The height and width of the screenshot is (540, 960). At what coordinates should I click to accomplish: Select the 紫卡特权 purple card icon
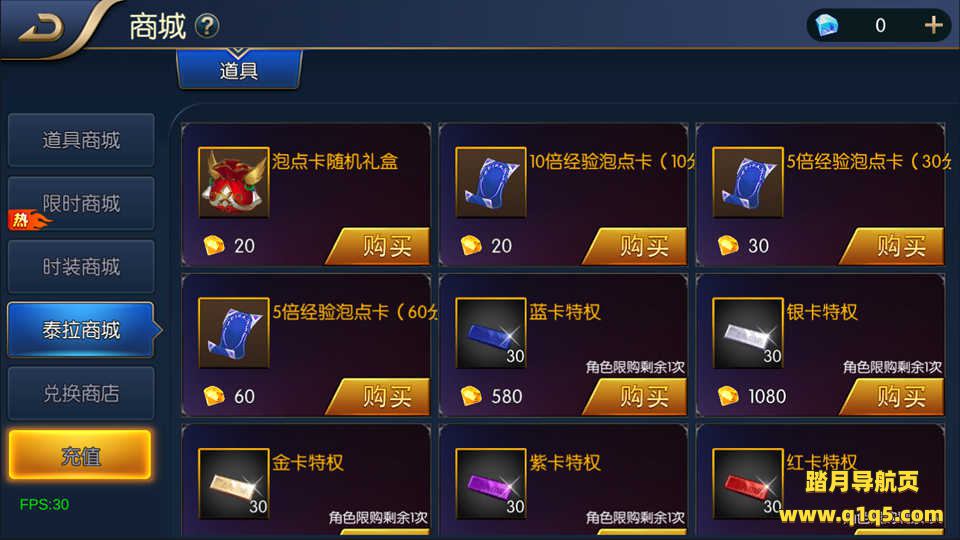click(x=491, y=484)
